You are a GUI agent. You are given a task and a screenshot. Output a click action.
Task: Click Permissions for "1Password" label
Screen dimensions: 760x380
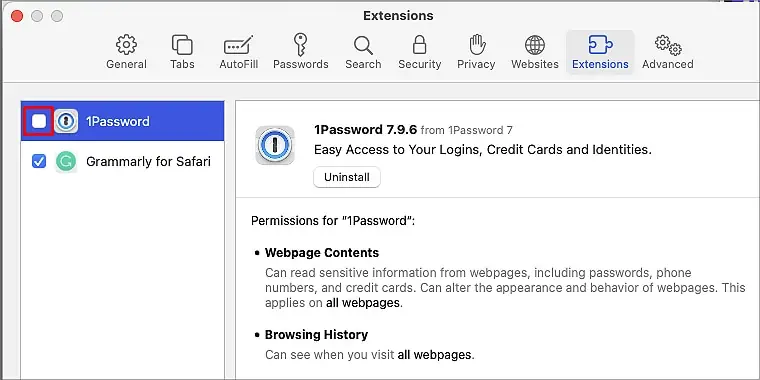coord(333,221)
